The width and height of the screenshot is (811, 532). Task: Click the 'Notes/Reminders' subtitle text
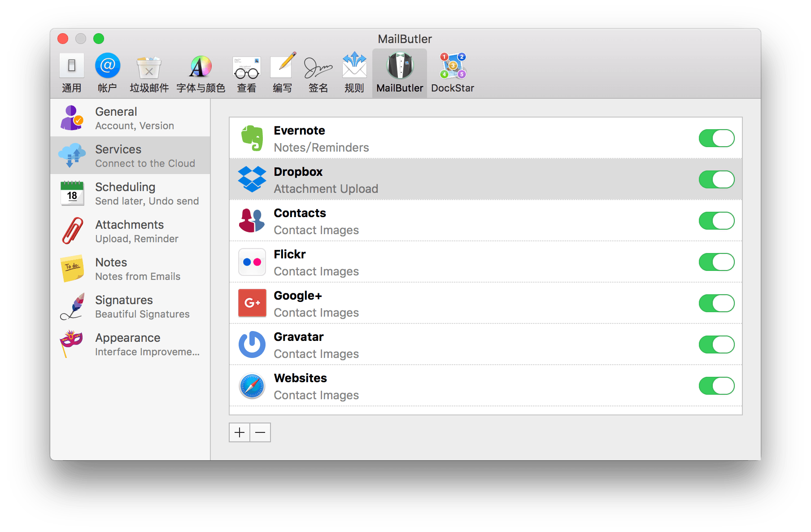(322, 148)
